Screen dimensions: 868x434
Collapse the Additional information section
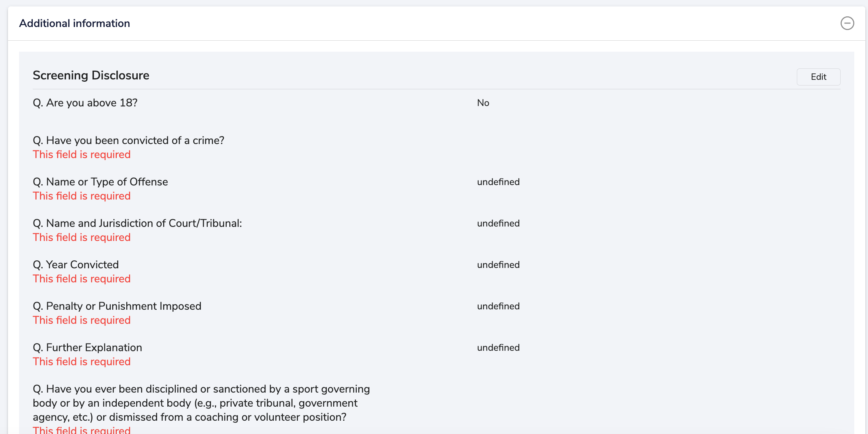(847, 23)
